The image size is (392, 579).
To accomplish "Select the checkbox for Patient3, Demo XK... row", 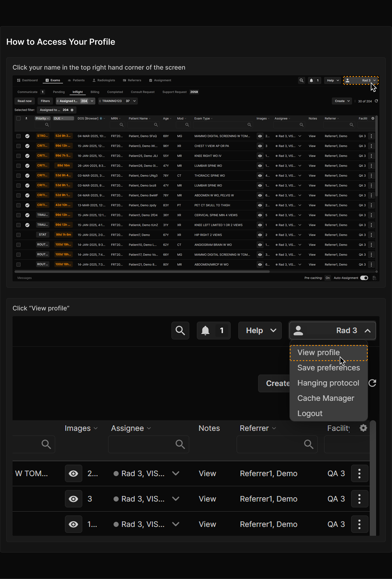I will [18, 146].
